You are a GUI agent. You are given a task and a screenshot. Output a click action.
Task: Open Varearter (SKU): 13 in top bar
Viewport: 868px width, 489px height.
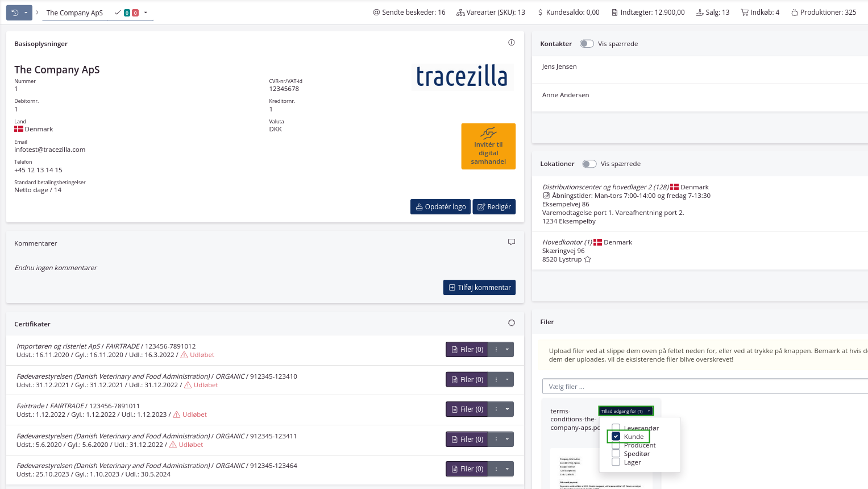[x=491, y=13]
